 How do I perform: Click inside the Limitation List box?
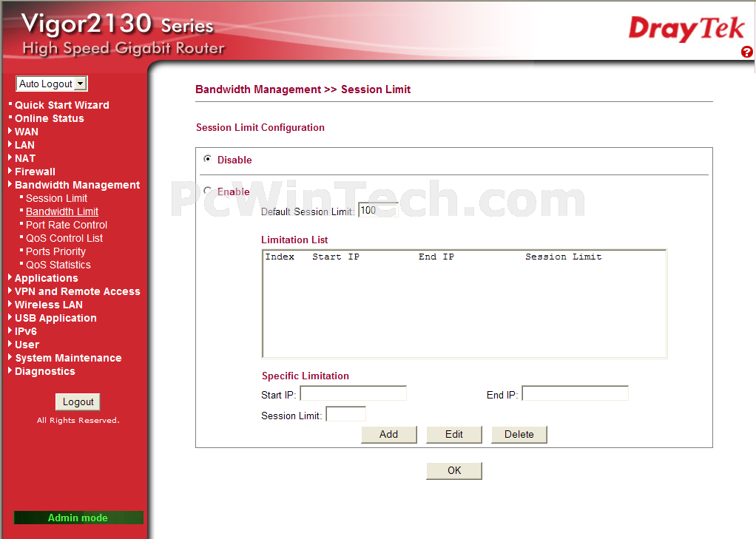[465, 304]
